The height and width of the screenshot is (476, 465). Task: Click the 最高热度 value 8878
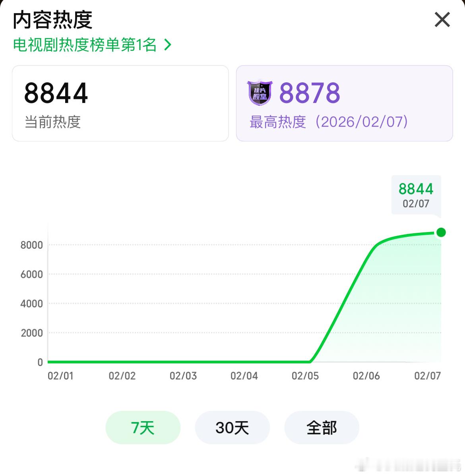tap(309, 93)
